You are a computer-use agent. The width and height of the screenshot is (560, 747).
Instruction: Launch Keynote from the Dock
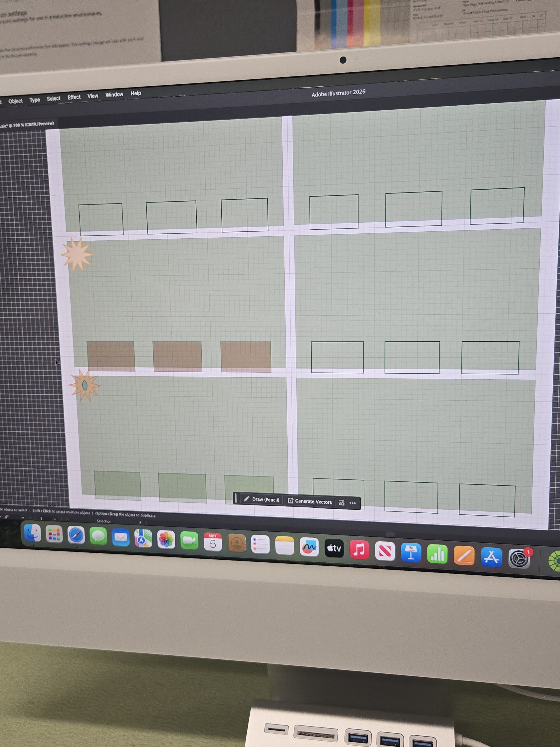(411, 553)
